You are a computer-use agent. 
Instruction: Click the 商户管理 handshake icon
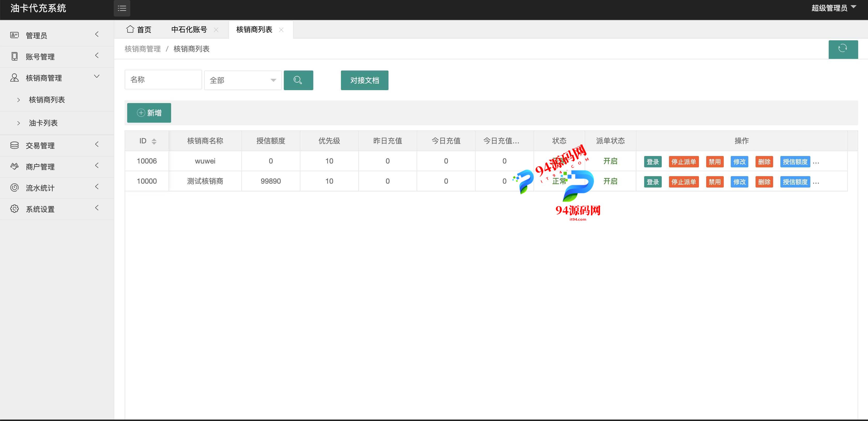point(14,166)
